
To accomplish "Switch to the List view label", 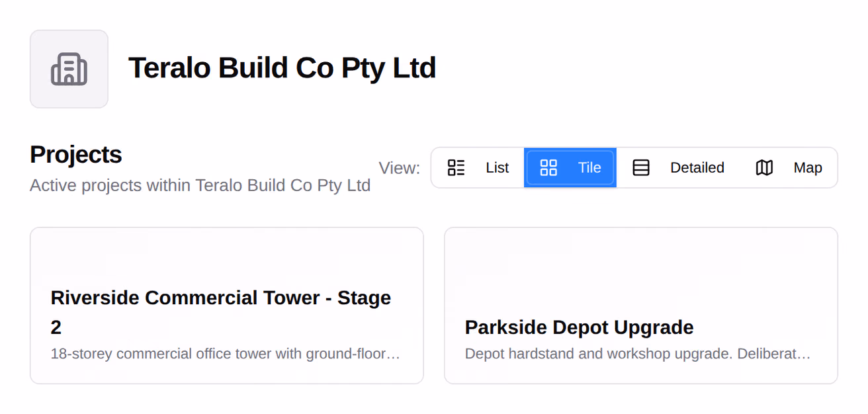I will [x=498, y=168].
